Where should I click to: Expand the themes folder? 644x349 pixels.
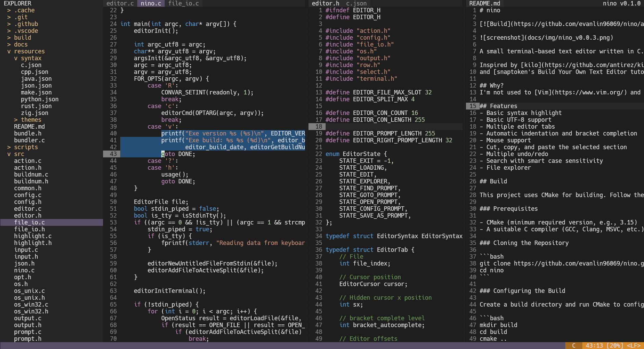pos(28,120)
